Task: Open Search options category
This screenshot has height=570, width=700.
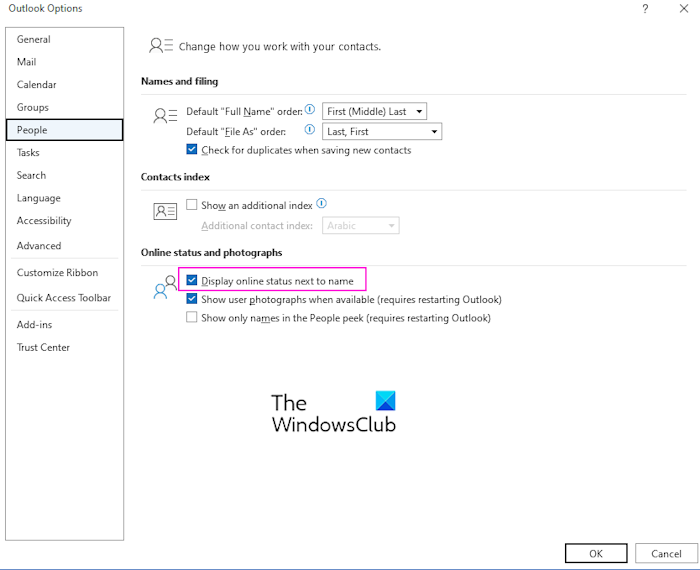Action: pos(64,175)
